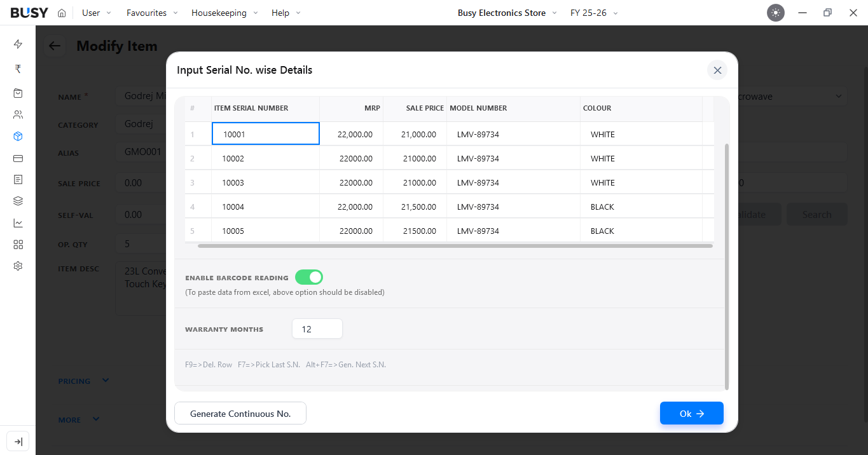Close the Input Serial No. dialog
This screenshot has height=455, width=868.
pyautogui.click(x=717, y=70)
